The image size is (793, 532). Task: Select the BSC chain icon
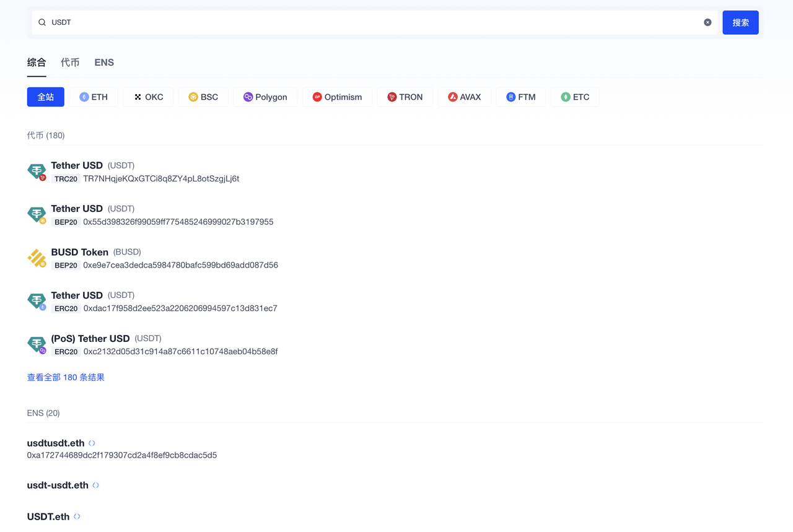(193, 97)
